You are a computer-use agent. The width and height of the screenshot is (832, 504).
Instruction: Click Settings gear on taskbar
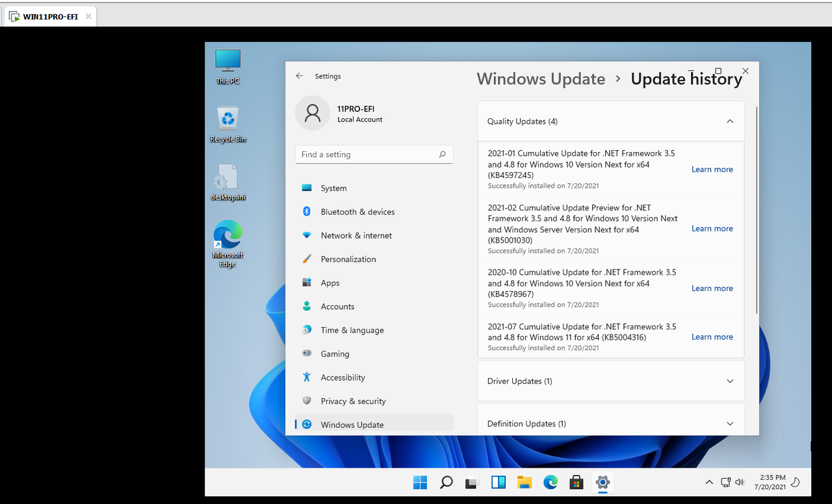point(603,483)
